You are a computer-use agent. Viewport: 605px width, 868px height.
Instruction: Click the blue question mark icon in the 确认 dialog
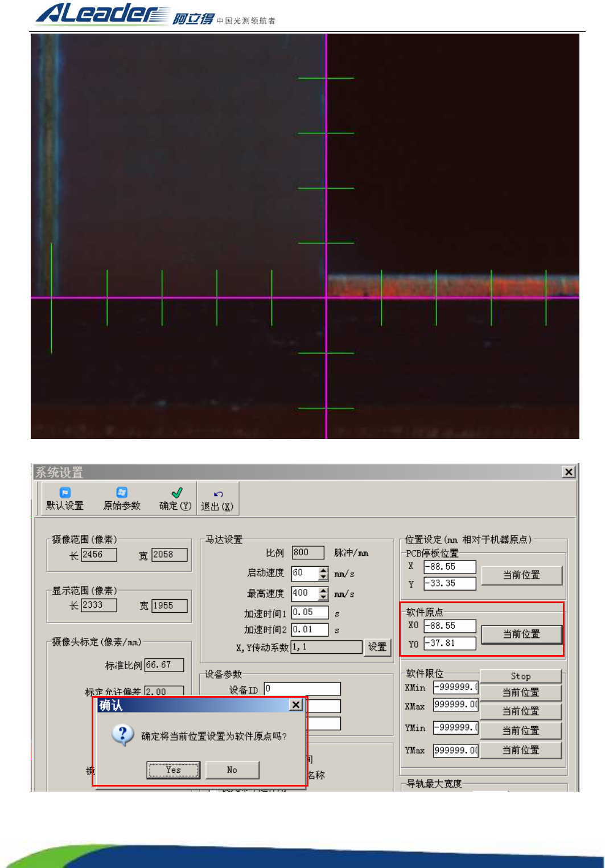click(x=123, y=735)
